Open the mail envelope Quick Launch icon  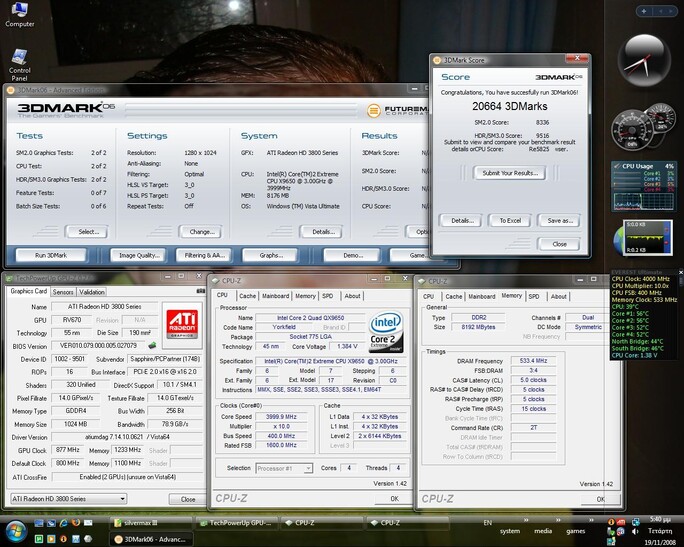tap(88, 523)
